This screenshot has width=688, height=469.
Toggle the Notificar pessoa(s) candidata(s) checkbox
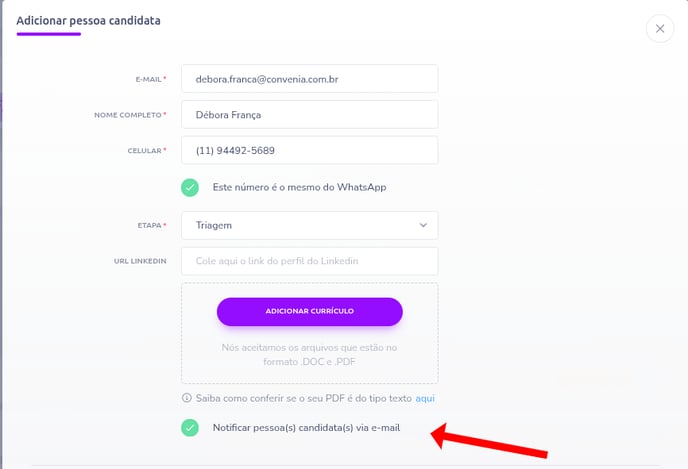click(190, 428)
